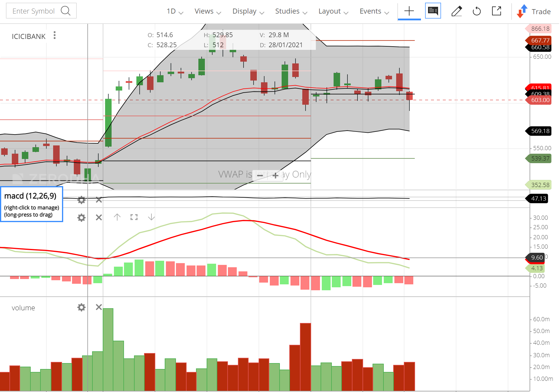Click the 569.18 price axis label
This screenshot has height=392, width=560.
coord(538,131)
